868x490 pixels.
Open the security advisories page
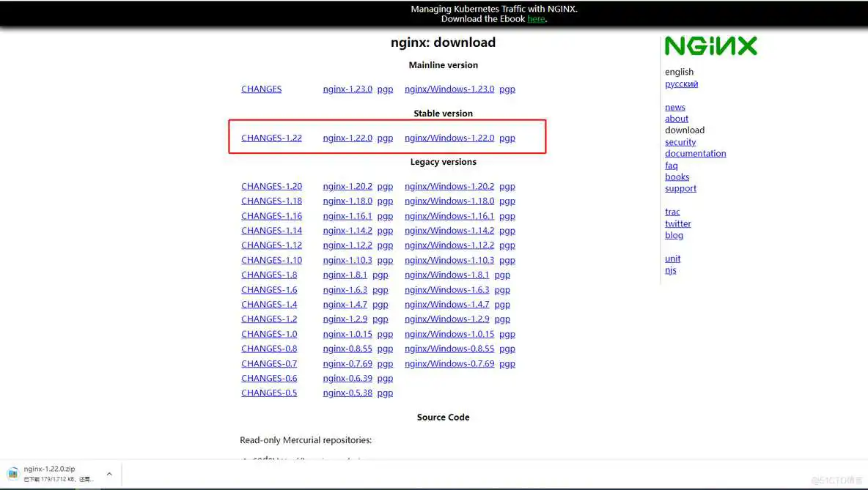(x=680, y=142)
